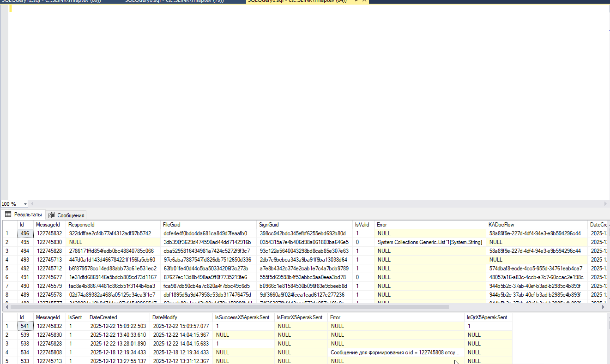Select the cell with Id 541
Viewport: 610px width, 364px height.
coord(25,326)
